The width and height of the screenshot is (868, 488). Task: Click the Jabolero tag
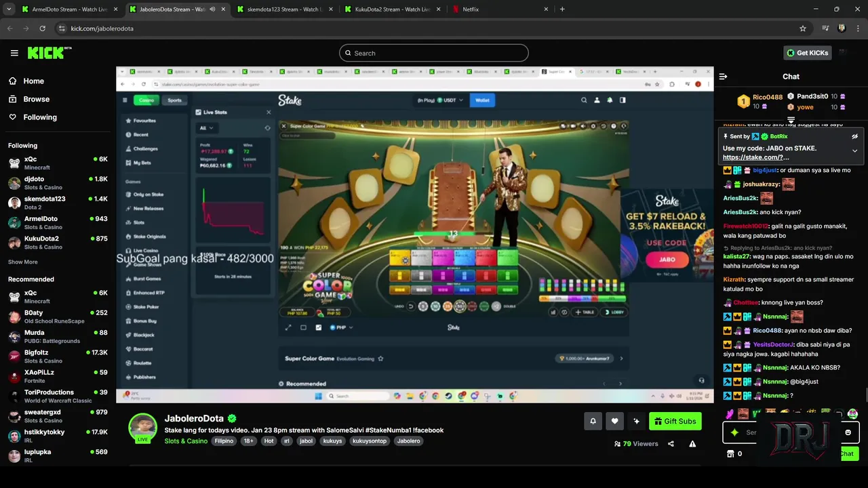[409, 441]
